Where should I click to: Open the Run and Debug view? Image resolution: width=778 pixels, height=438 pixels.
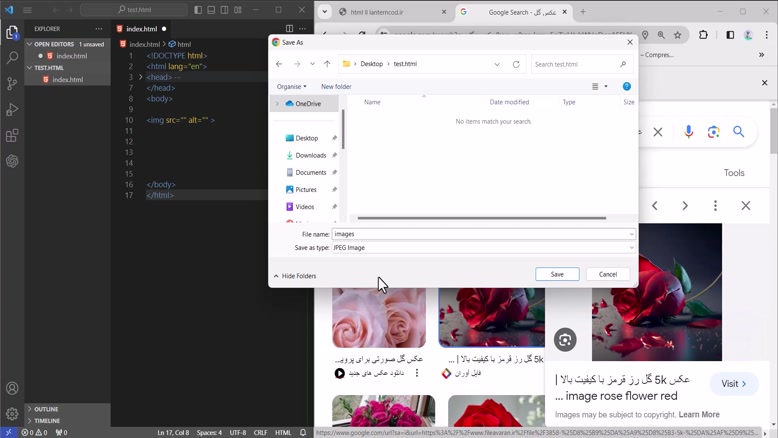pos(12,110)
